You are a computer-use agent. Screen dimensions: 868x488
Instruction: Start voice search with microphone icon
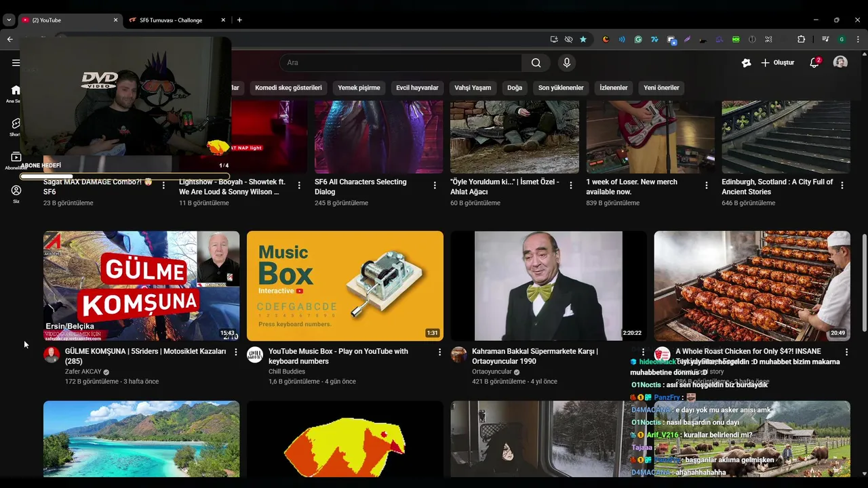tap(567, 63)
